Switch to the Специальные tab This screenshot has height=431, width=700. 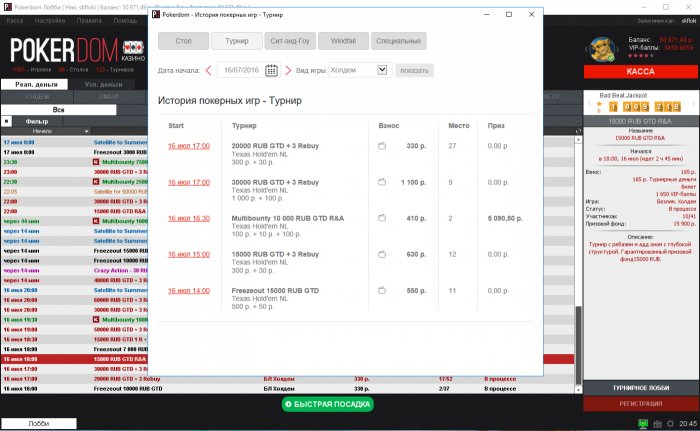[x=398, y=41]
